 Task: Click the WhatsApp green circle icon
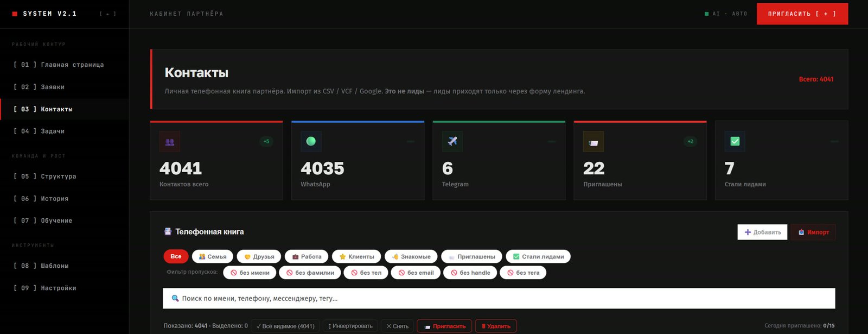coord(311,141)
